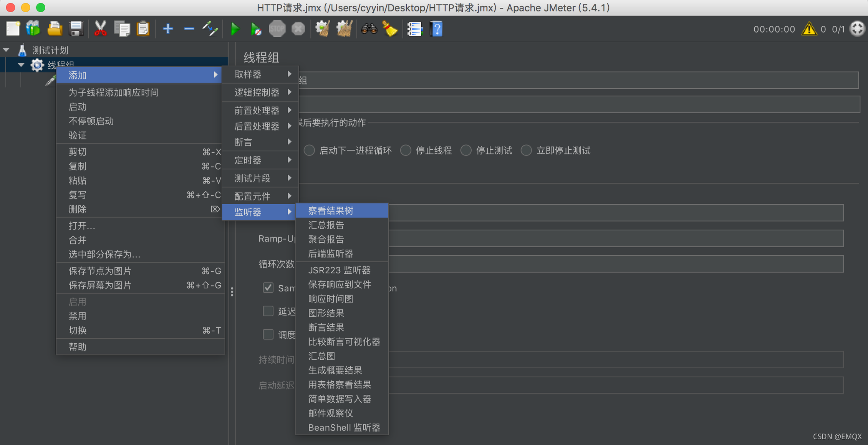The height and width of the screenshot is (445, 868).
Task: Click Start no pauses icon
Action: coord(256,29)
